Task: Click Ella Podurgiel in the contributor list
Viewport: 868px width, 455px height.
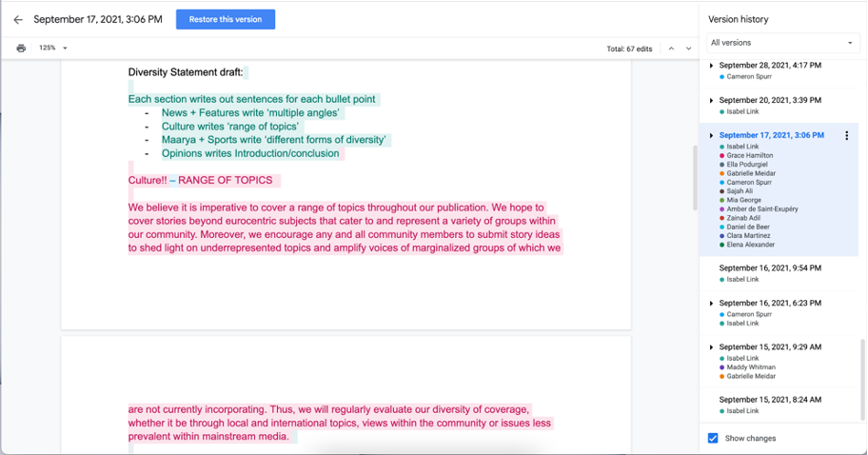Action: (x=747, y=165)
